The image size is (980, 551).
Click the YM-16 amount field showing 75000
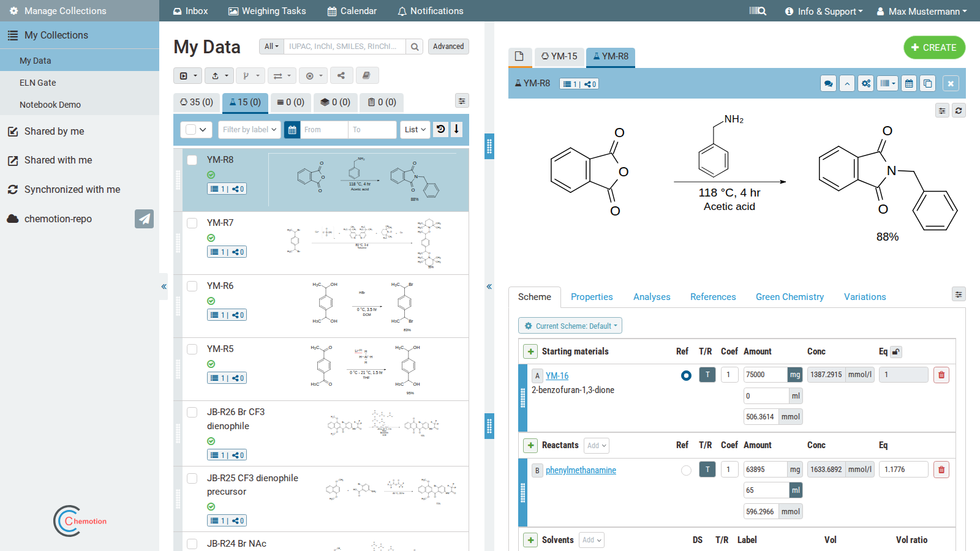tap(766, 375)
